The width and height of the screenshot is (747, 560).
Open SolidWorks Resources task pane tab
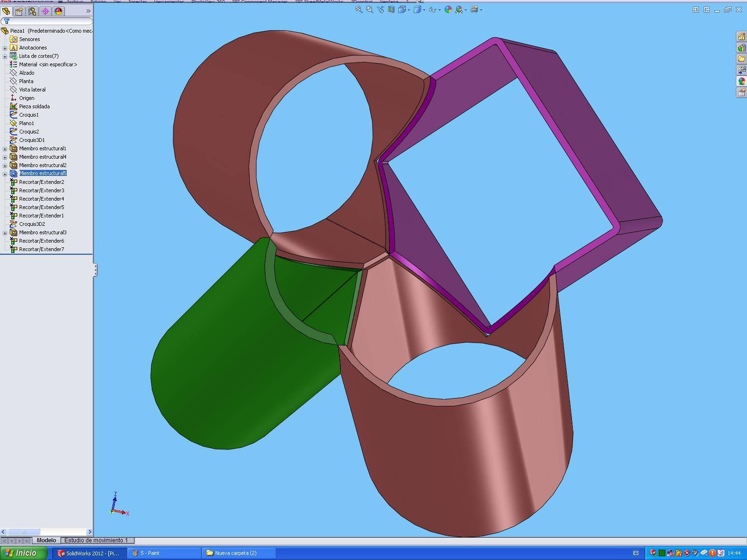pos(741,36)
